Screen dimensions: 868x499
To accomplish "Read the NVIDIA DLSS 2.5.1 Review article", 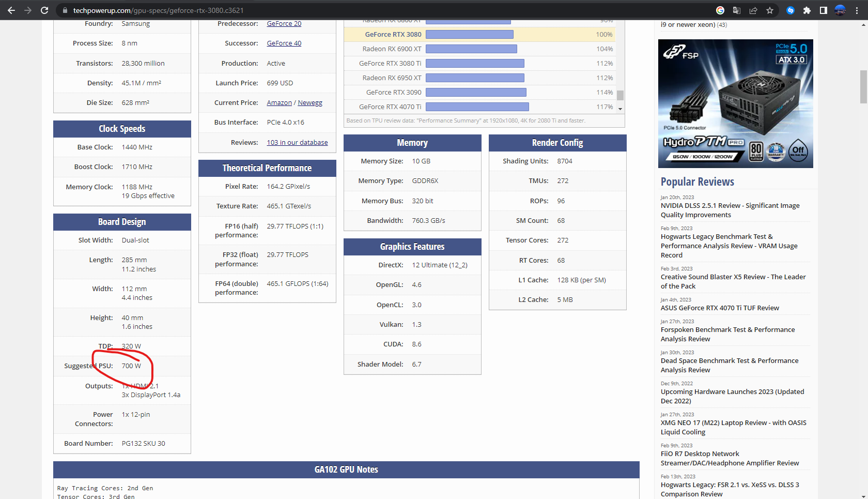I will pos(730,210).
